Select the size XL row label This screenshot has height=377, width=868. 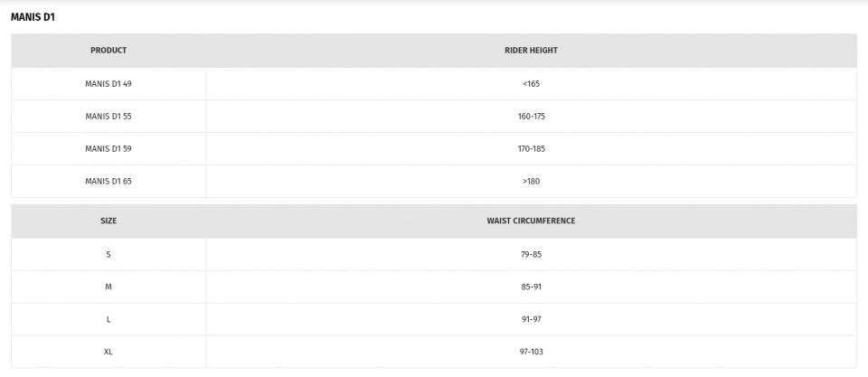tap(108, 352)
